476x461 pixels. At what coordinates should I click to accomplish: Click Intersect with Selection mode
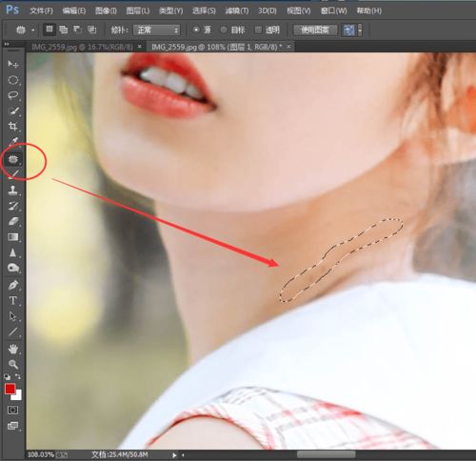[x=91, y=30]
